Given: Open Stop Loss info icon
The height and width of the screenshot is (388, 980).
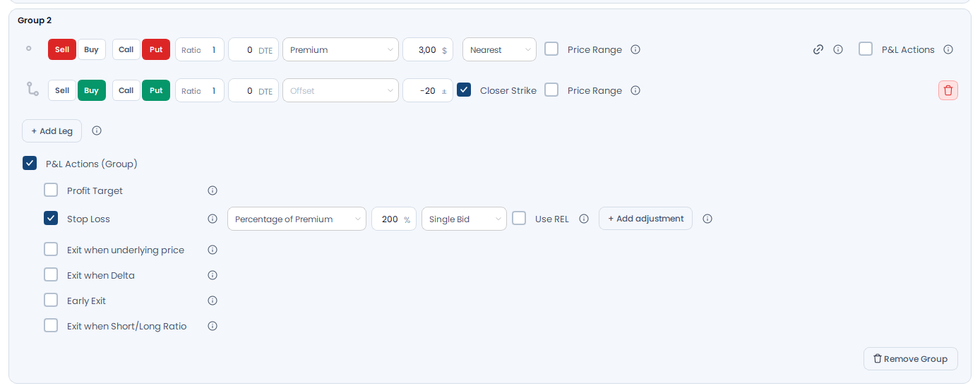Looking at the screenshot, I should tap(213, 219).
